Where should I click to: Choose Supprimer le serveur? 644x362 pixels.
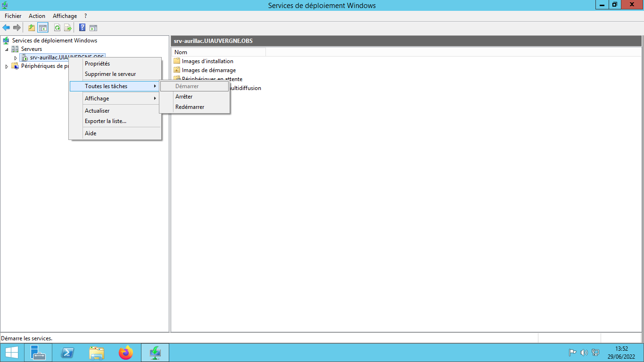tap(115, 74)
